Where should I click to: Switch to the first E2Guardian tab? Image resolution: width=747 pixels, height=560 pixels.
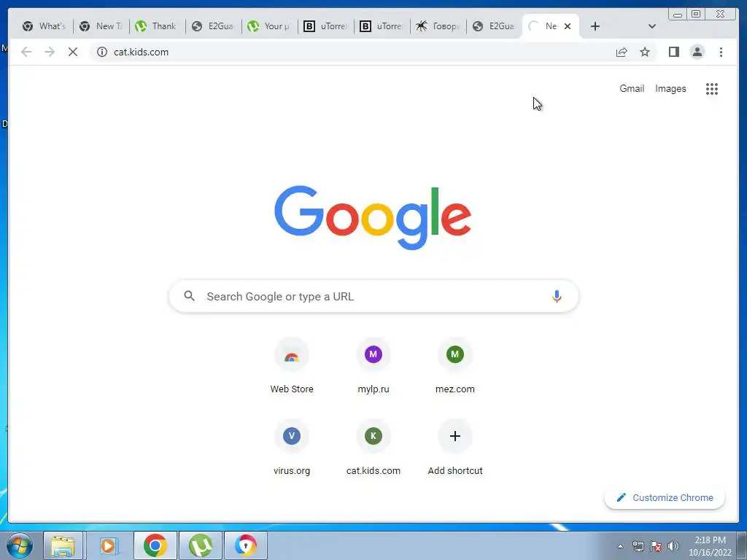pyautogui.click(x=214, y=26)
